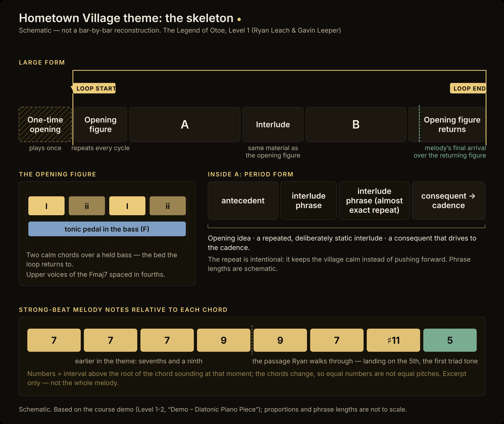The image size is (504, 424).
Task: Click the ♯11 melody note tile
Action: click(x=393, y=340)
